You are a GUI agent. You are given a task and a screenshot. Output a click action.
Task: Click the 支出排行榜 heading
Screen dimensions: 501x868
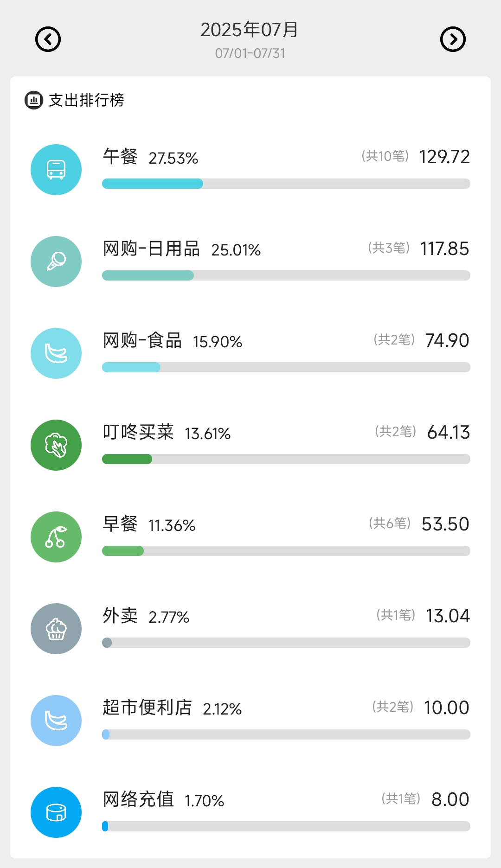point(86,100)
